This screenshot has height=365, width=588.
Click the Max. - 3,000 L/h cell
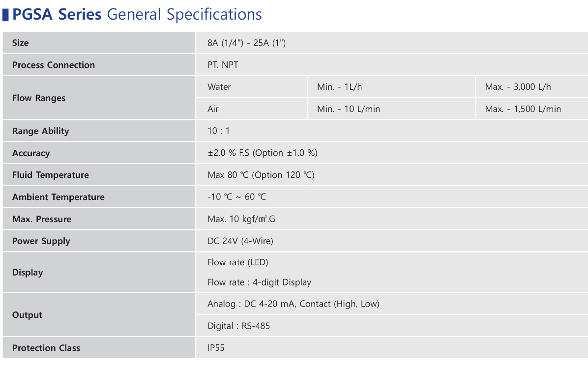point(532,86)
